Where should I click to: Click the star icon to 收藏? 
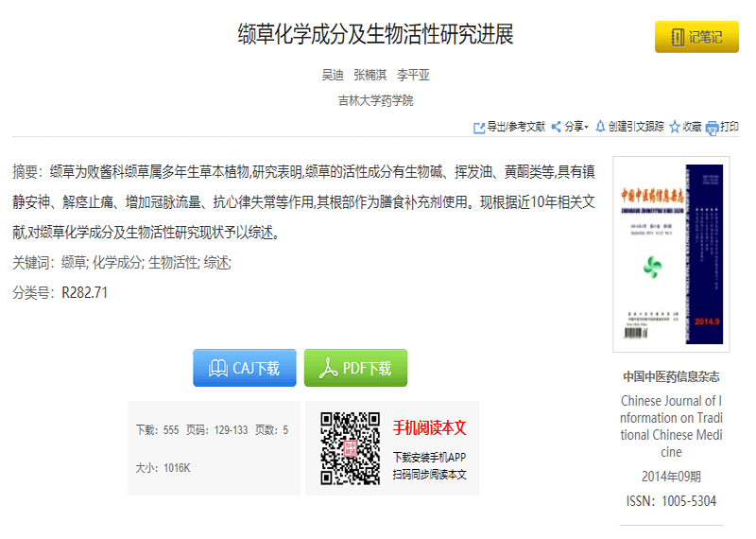point(675,127)
